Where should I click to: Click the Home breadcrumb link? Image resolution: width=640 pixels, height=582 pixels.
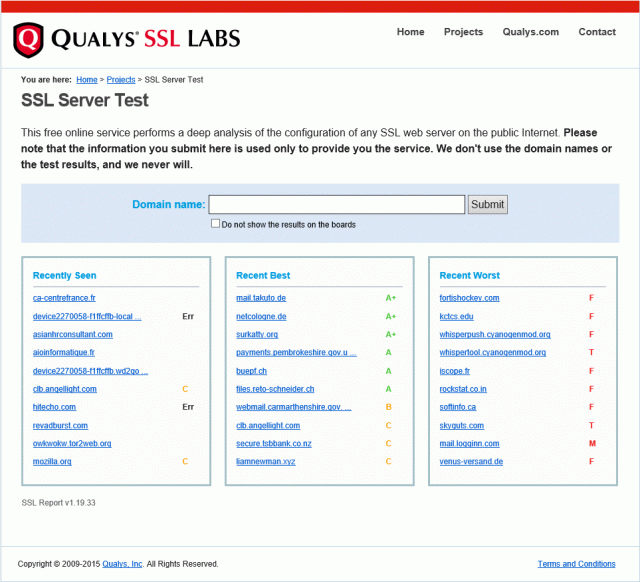coord(87,79)
